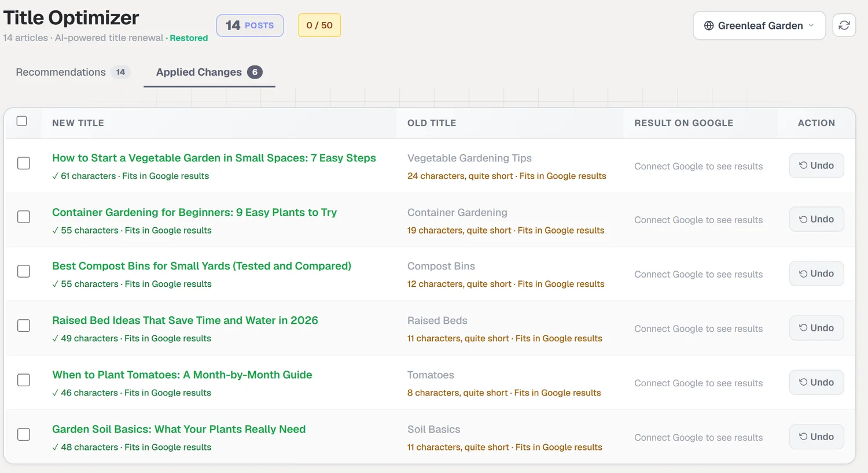This screenshot has width=868, height=473.
Task: Click old title 'Compost Bins'
Action: pyautogui.click(x=441, y=266)
